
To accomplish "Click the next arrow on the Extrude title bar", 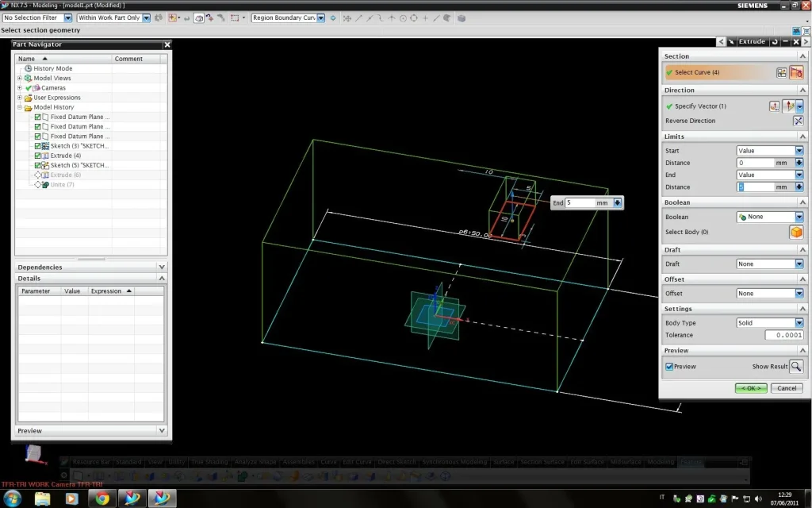I will tap(806, 41).
